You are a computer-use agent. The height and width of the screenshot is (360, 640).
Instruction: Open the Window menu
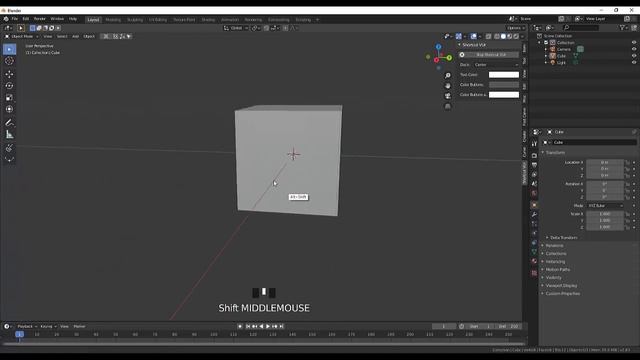pos(57,19)
